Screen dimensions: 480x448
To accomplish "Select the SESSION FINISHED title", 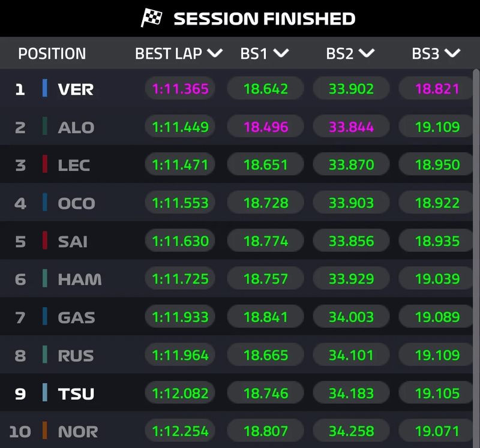I will (x=264, y=19).
